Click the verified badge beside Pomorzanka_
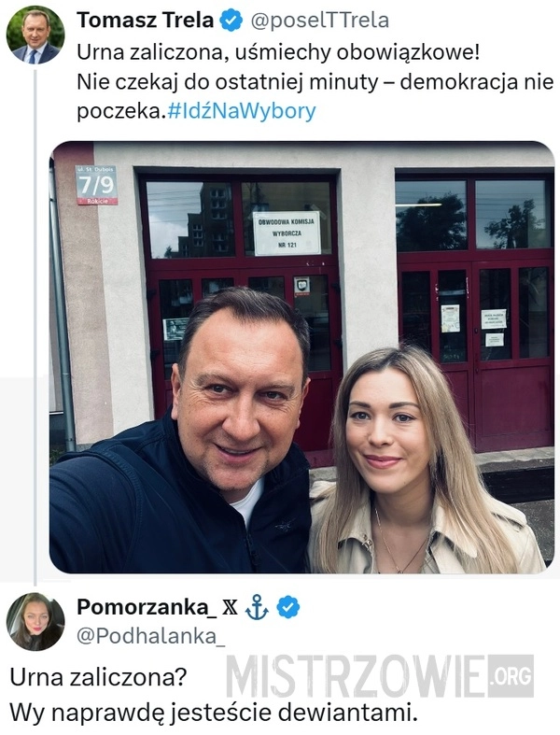560x735 pixels. [287, 607]
